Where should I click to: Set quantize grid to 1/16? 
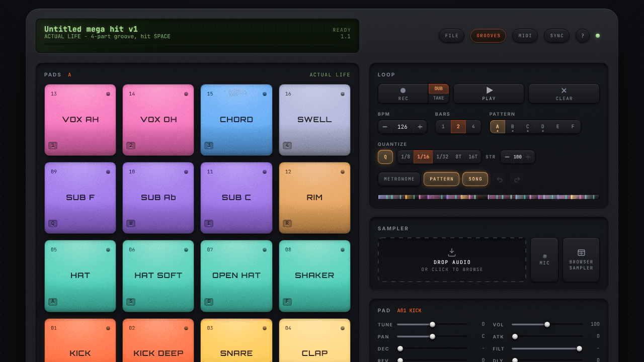423,157
